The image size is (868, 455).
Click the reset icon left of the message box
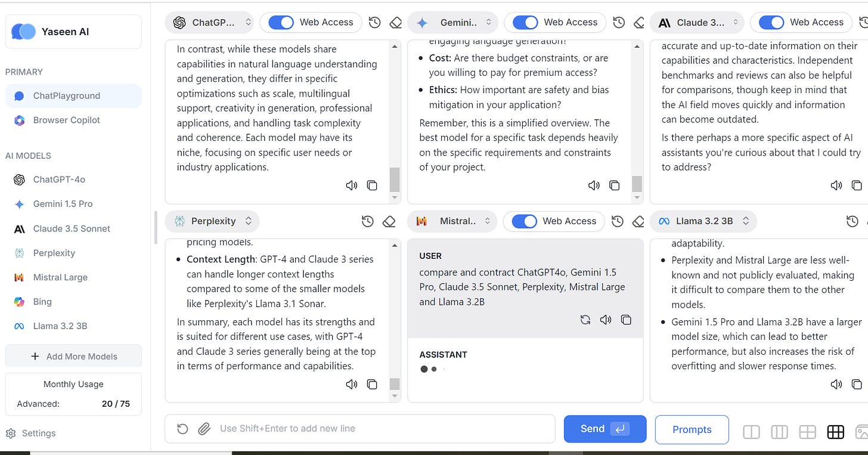coord(182,428)
